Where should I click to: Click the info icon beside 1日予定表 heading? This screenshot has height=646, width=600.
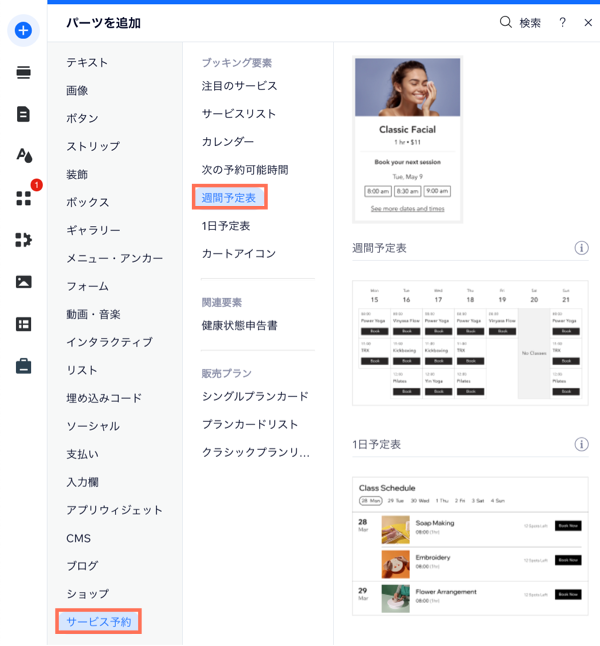tap(581, 444)
